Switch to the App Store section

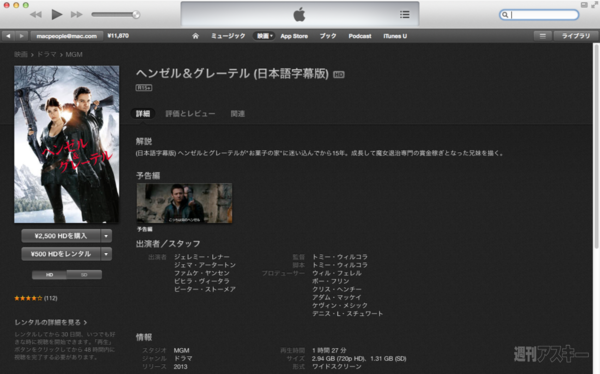point(294,36)
